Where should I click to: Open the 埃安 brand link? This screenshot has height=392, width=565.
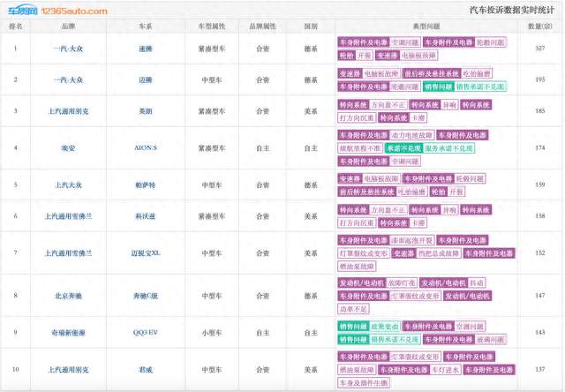pos(68,147)
